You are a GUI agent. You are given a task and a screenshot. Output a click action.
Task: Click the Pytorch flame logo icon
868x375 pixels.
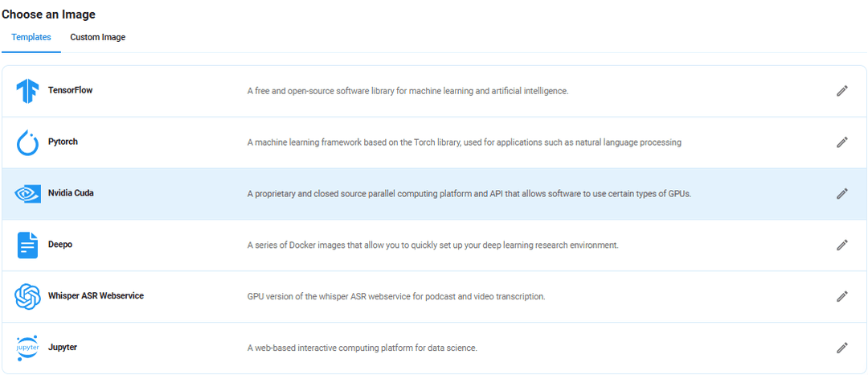click(x=27, y=142)
